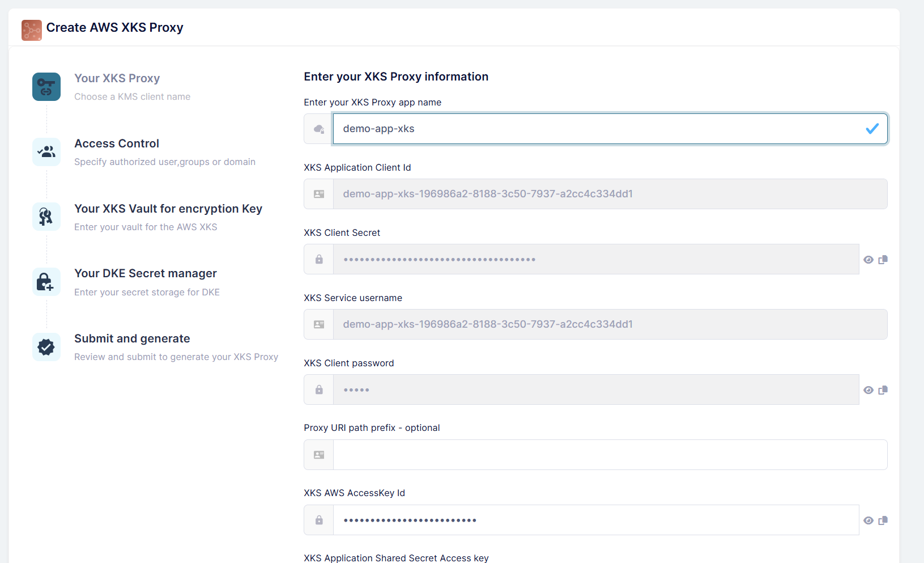Reveal the XKS Client password with eye icon
The image size is (924, 563).
tap(868, 390)
